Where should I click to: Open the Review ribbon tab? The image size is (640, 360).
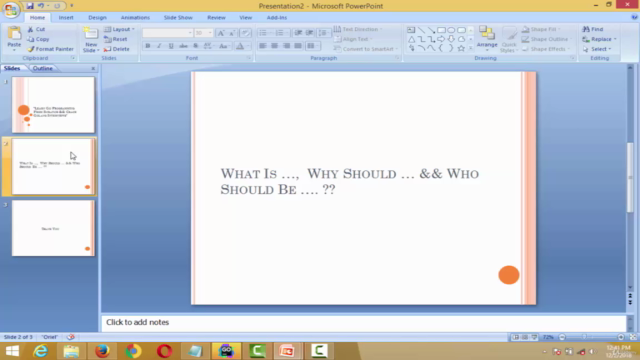[x=216, y=18]
